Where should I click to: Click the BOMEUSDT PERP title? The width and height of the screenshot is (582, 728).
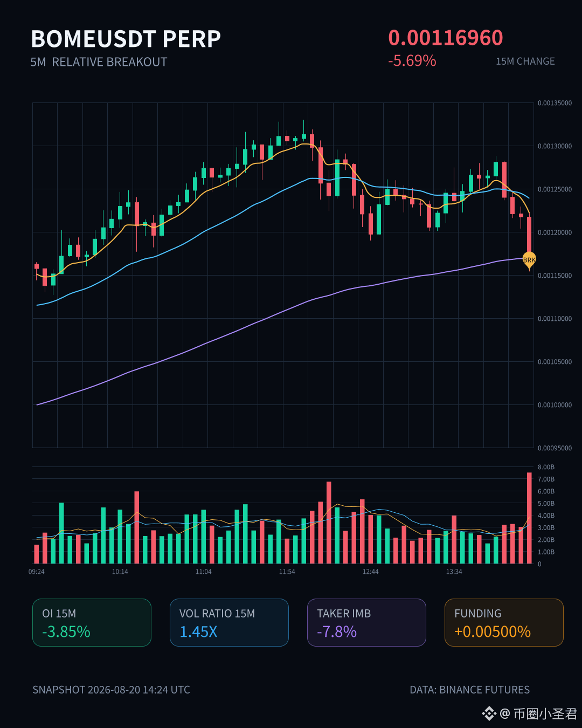click(126, 39)
